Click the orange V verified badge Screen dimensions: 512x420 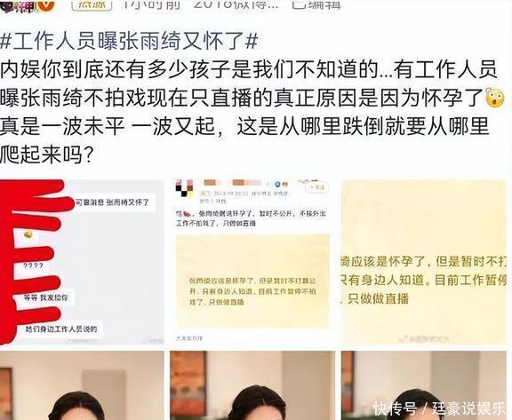click(x=46, y=5)
